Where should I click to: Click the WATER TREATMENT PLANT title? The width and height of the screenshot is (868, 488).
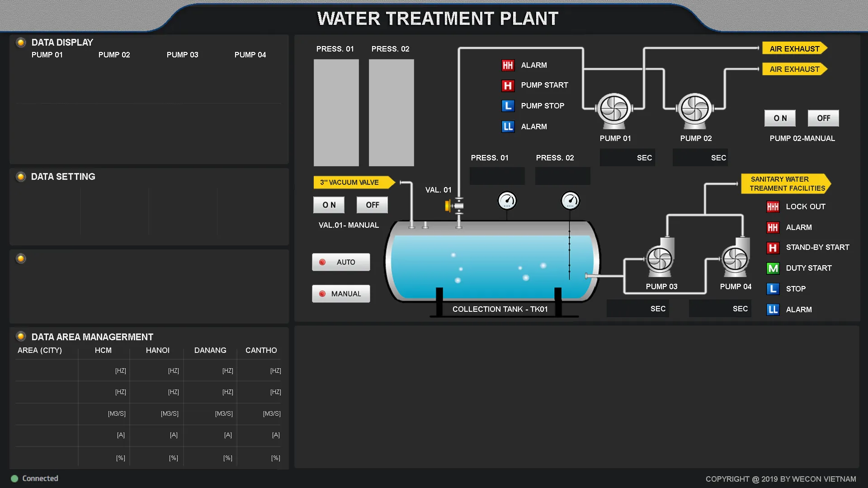(438, 19)
